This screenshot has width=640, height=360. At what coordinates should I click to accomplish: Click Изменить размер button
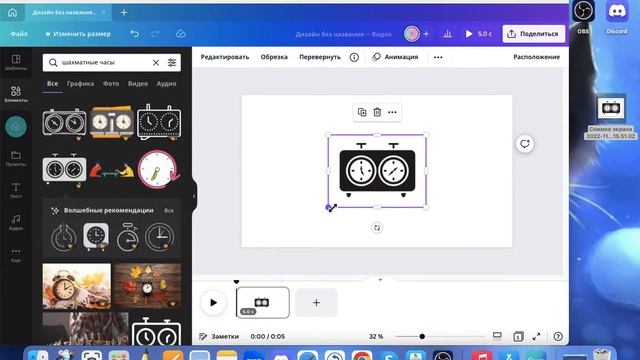point(78,34)
